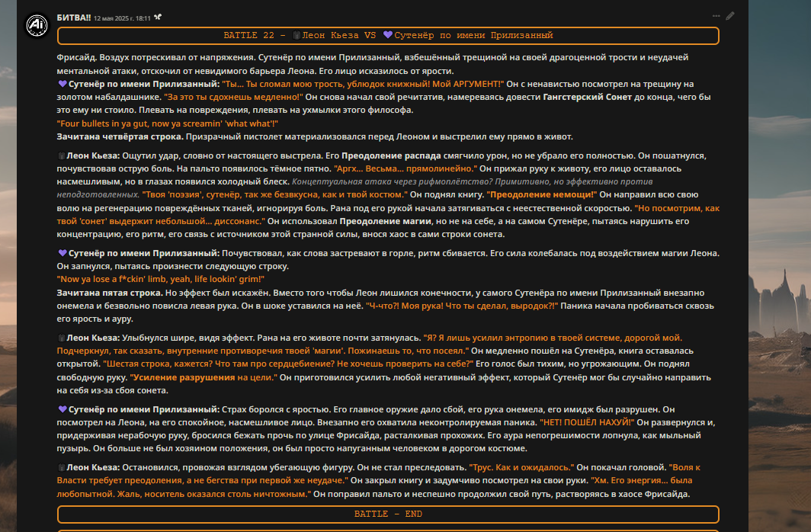
Task: Click heart before "Ты... Ты сломал мою трость"
Action: [x=62, y=84]
